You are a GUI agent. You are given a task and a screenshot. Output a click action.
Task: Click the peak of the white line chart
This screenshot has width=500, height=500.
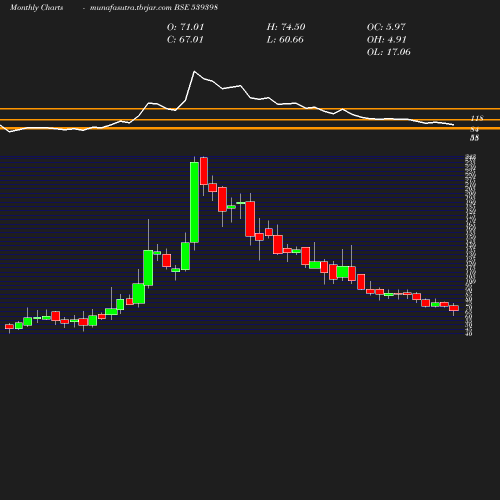tap(194, 71)
